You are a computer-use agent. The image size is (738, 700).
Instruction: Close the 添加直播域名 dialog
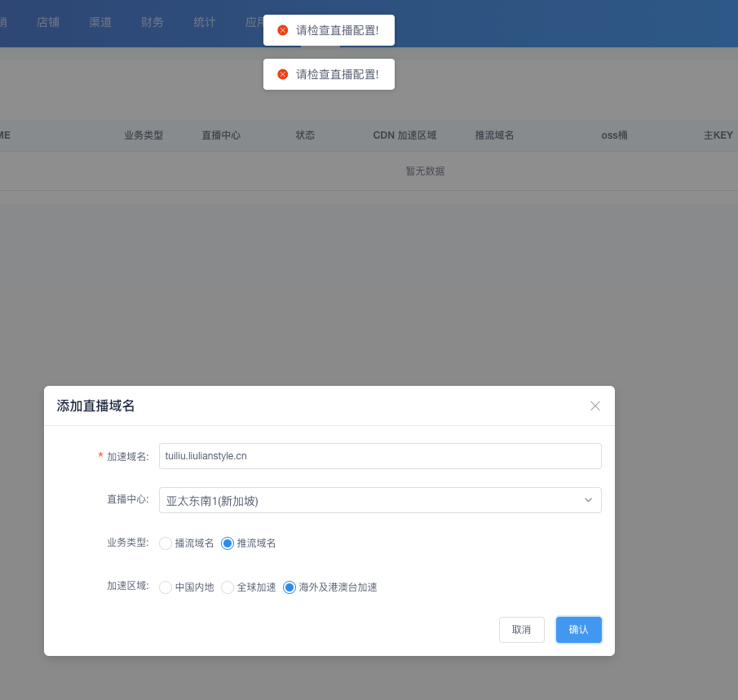pos(595,405)
